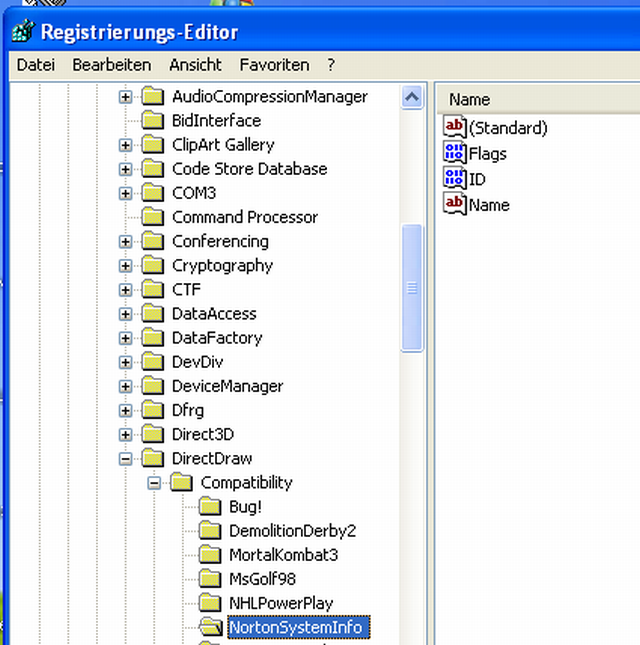This screenshot has height=645, width=640.
Task: Click the Registrierungs-Editor title bar icon
Action: click(x=23, y=31)
